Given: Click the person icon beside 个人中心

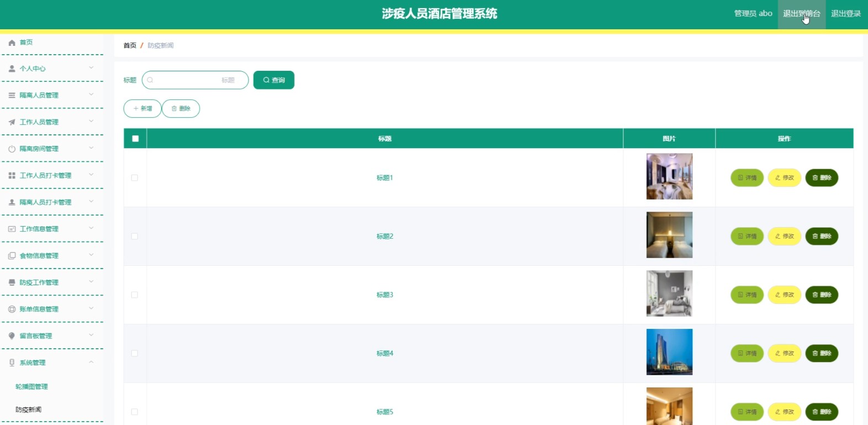Looking at the screenshot, I should point(12,69).
